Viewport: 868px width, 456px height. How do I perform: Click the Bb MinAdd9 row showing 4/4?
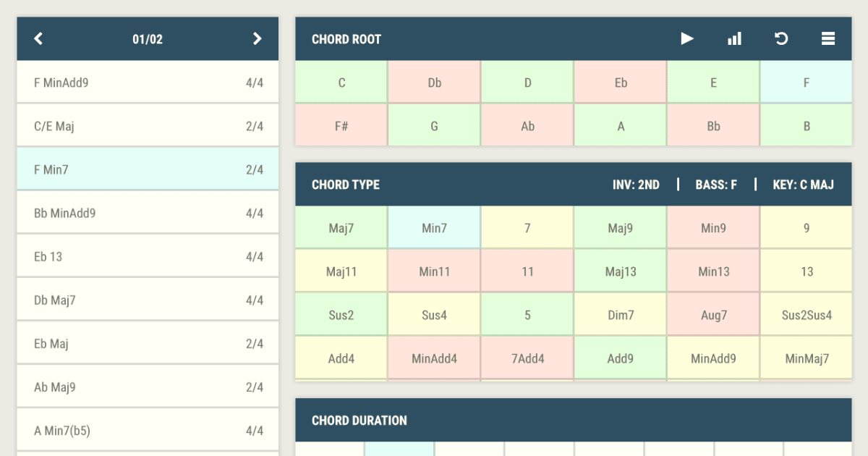148,212
